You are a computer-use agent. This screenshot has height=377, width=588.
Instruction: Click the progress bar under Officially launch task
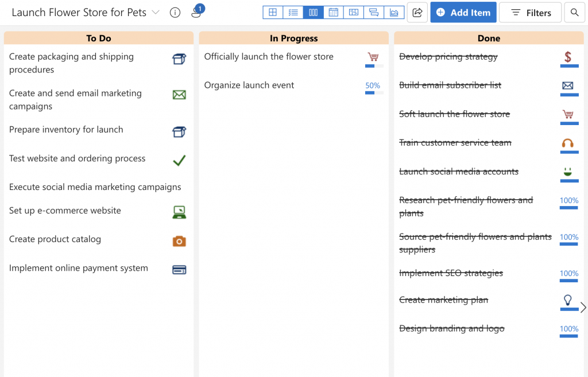[x=373, y=65]
